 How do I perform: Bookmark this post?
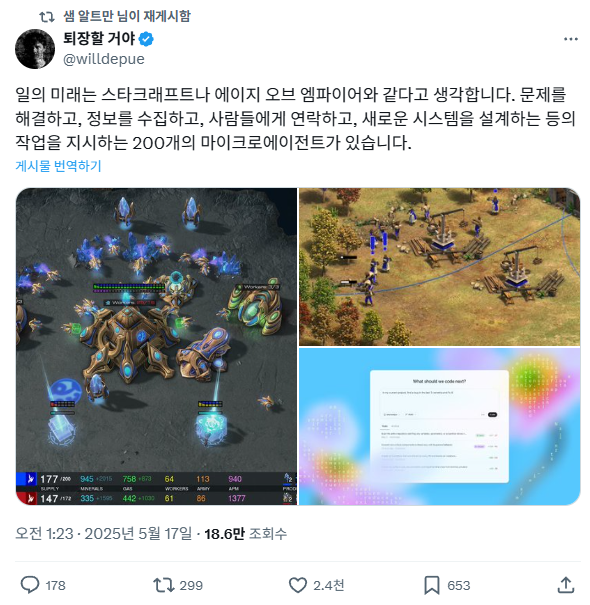[x=431, y=585]
